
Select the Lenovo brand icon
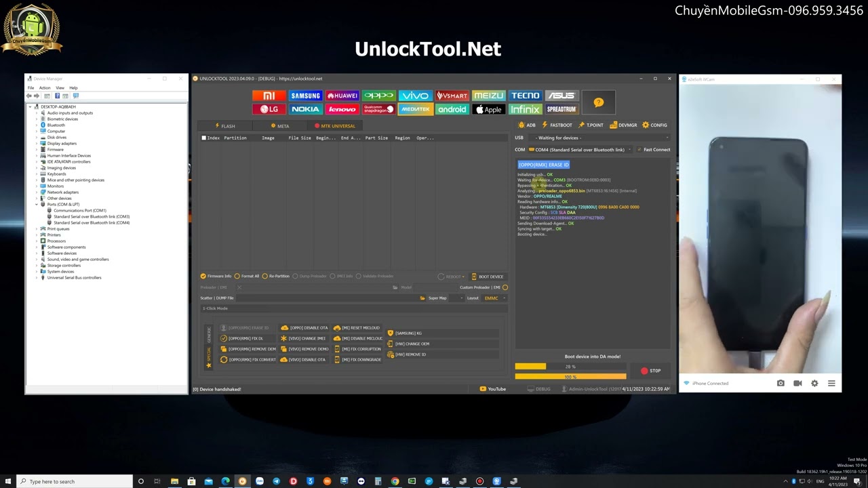click(342, 109)
